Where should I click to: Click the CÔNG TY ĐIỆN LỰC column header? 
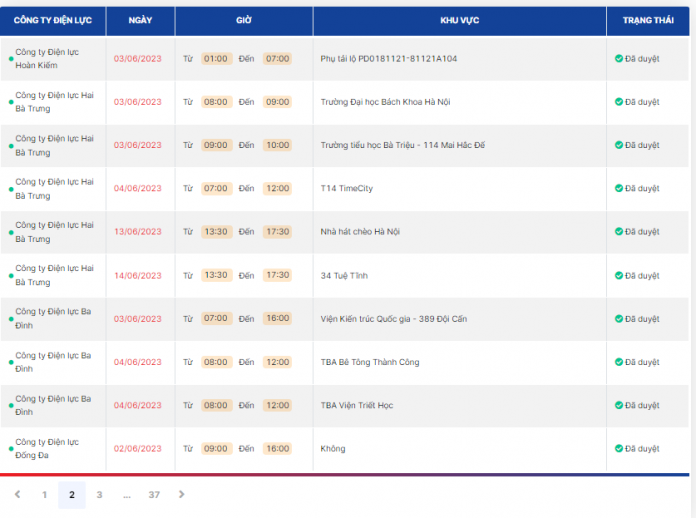(x=53, y=21)
